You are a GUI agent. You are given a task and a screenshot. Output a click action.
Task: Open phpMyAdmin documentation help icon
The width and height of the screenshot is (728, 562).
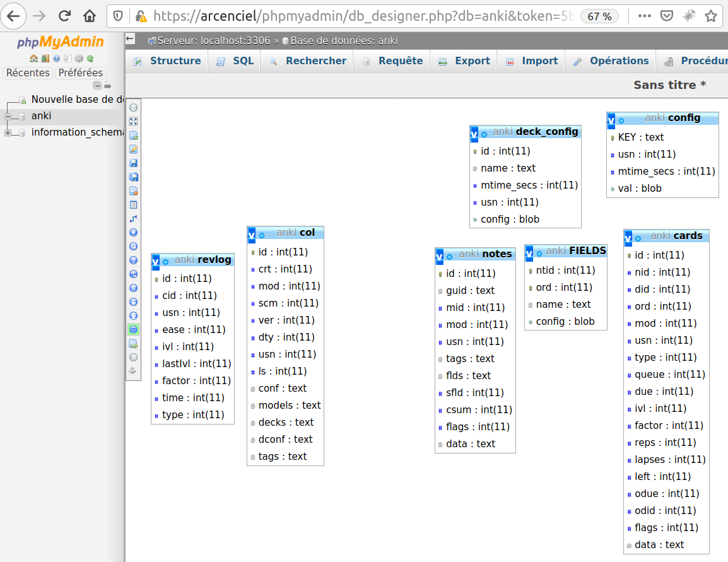(x=56, y=59)
